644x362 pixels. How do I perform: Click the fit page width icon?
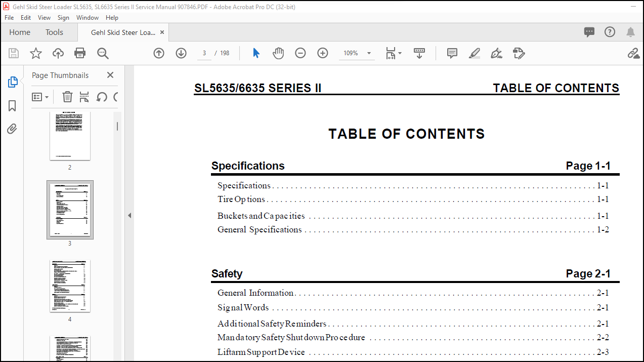(x=391, y=53)
